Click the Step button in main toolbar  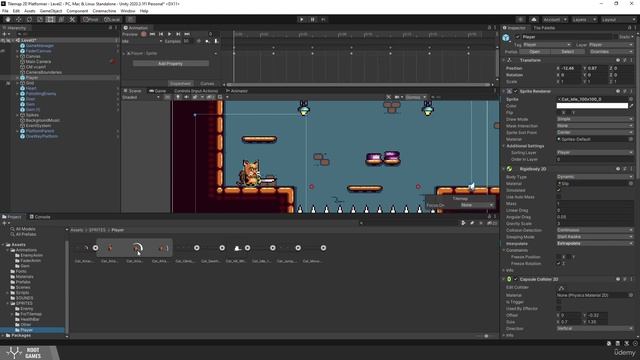324,19
